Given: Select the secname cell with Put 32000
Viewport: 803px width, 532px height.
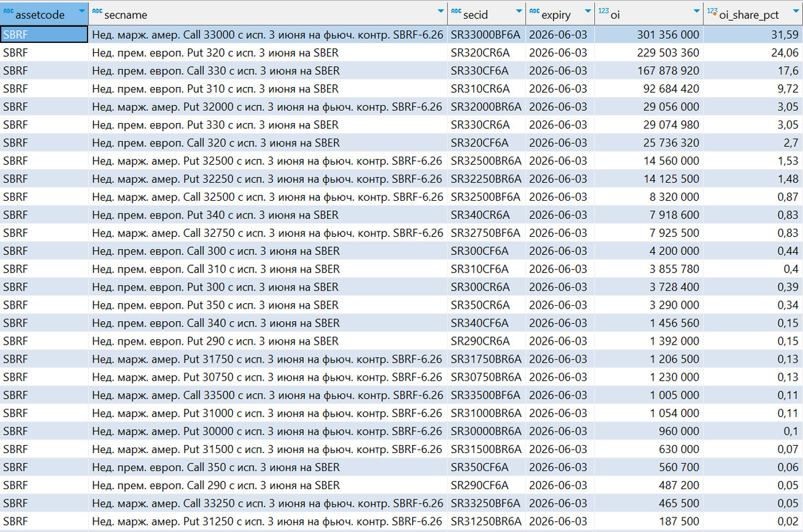Looking at the screenshot, I should [x=268, y=106].
